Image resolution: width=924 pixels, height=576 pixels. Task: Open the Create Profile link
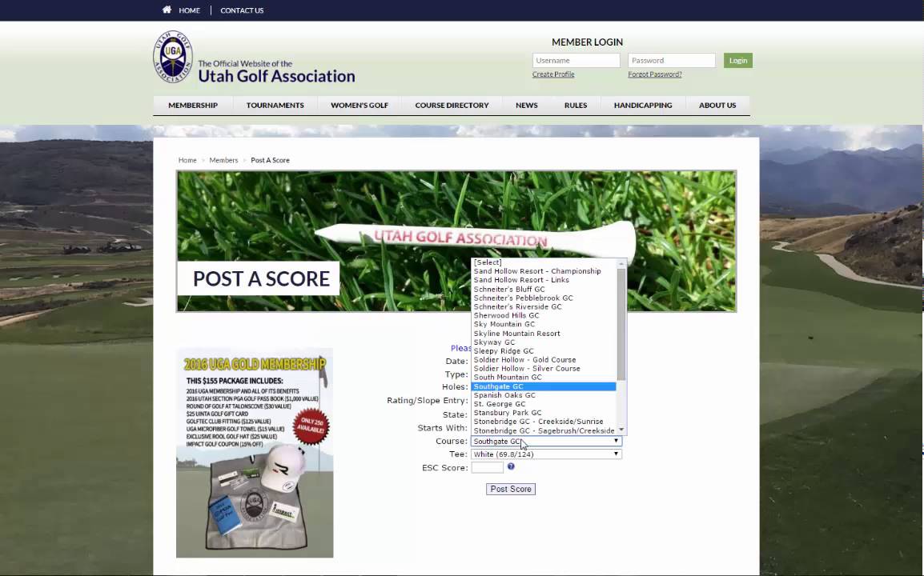552,74
